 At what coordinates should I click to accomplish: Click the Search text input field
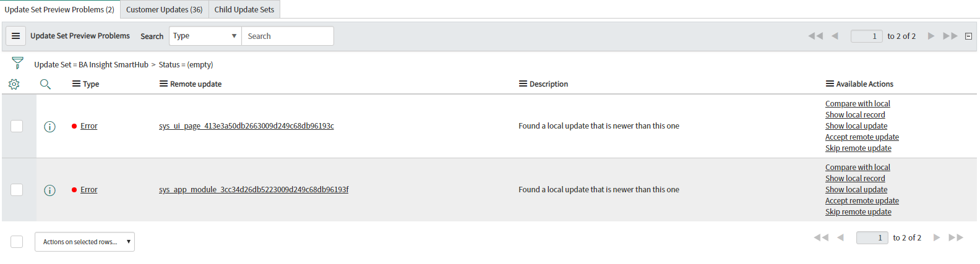coord(288,36)
